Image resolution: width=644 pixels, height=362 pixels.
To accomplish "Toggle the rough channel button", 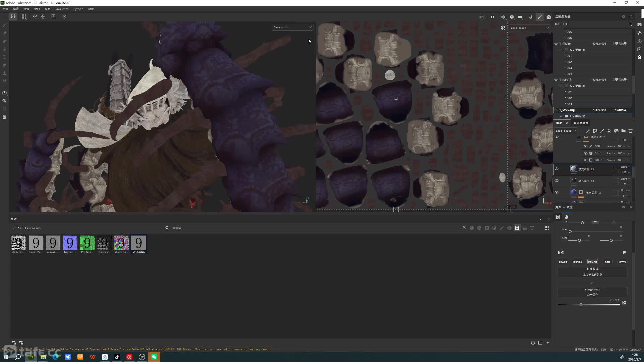I will pos(592,262).
